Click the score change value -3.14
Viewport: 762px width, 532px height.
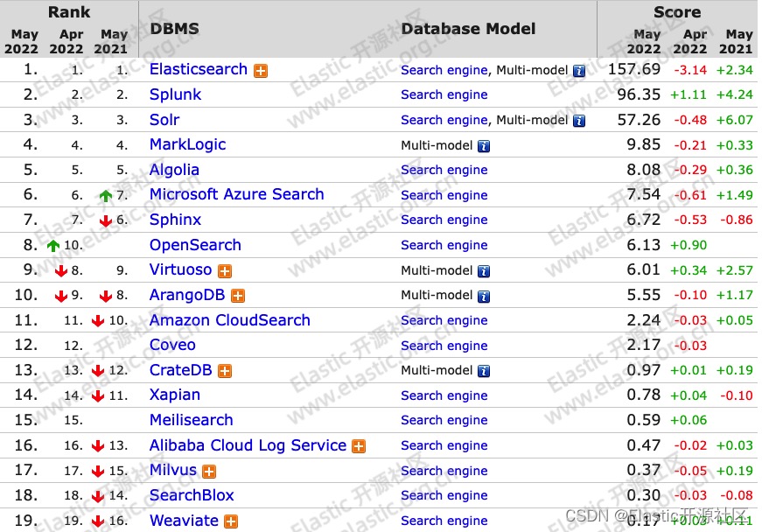[690, 70]
